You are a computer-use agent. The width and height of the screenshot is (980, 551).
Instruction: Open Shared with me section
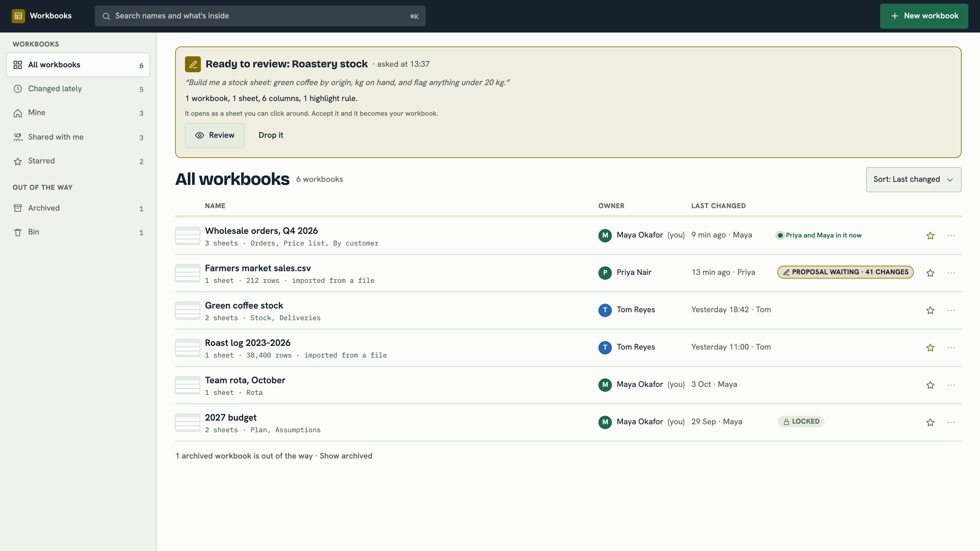[78, 137]
